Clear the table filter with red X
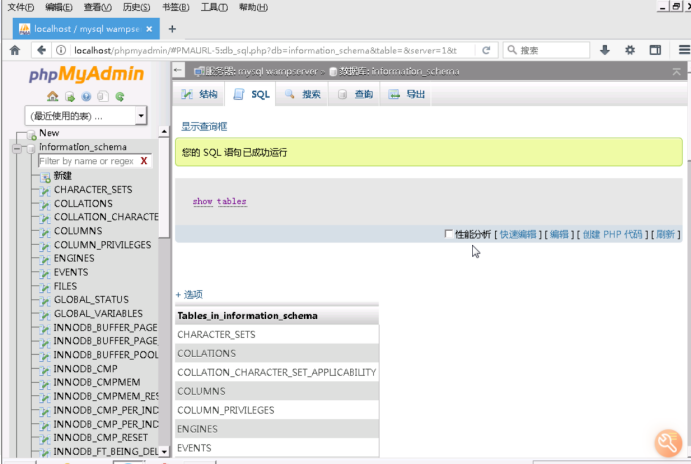Viewport: 691px width, 464px height. click(144, 161)
